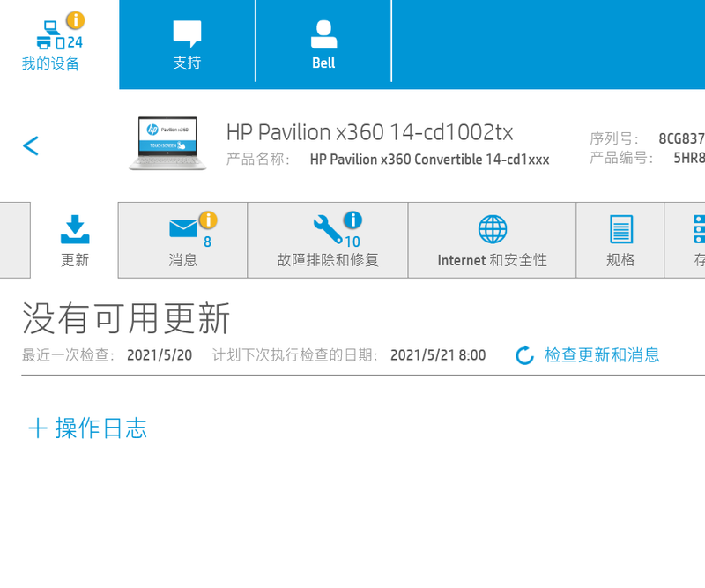This screenshot has height=588, width=705.
Task: Go back using the left arrow
Action: click(x=31, y=145)
